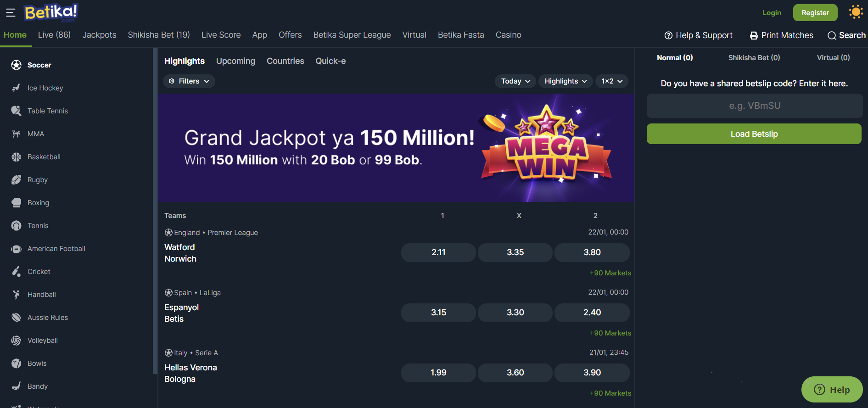Click the Print Matches printer icon
This screenshot has height=408, width=868.
[x=754, y=36]
